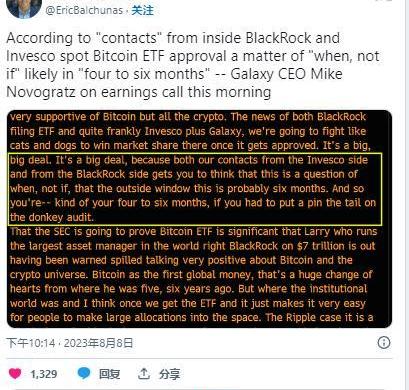Click the "The Ripple case" bottom line

tap(192, 317)
